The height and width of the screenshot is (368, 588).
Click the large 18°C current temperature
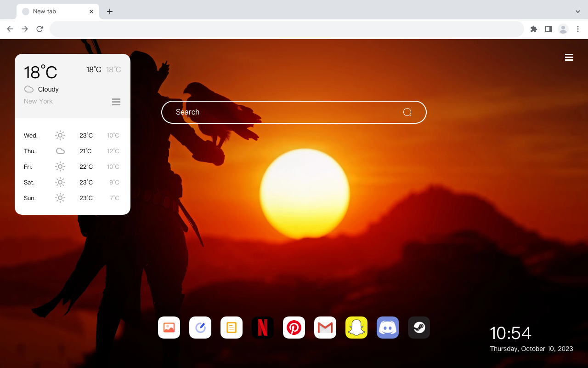coord(40,72)
